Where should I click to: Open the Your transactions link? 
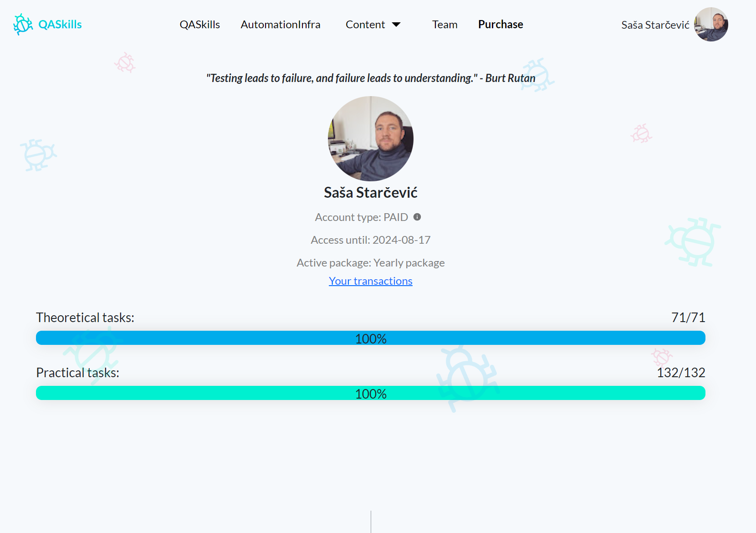[x=371, y=281]
